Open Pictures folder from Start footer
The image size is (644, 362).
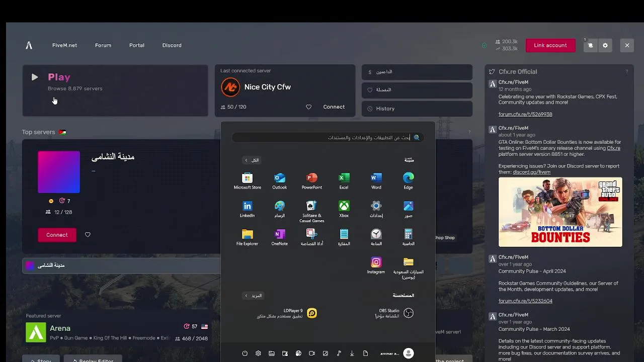(326, 353)
